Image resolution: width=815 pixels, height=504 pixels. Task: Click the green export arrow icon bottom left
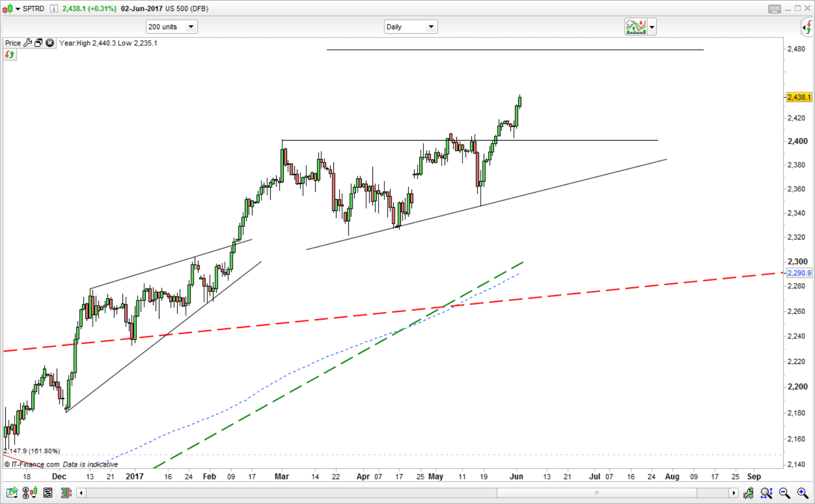point(10,492)
